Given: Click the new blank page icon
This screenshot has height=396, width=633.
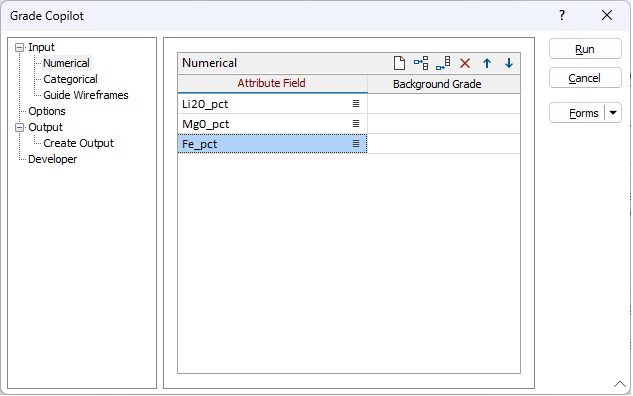Looking at the screenshot, I should (399, 63).
